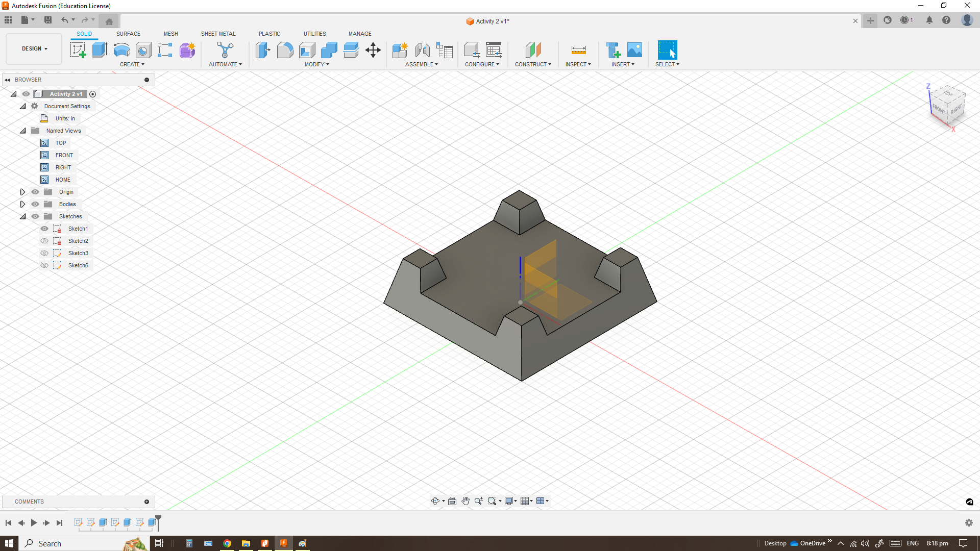The width and height of the screenshot is (980, 551).
Task: Select the Offset Face tool
Action: click(x=351, y=50)
